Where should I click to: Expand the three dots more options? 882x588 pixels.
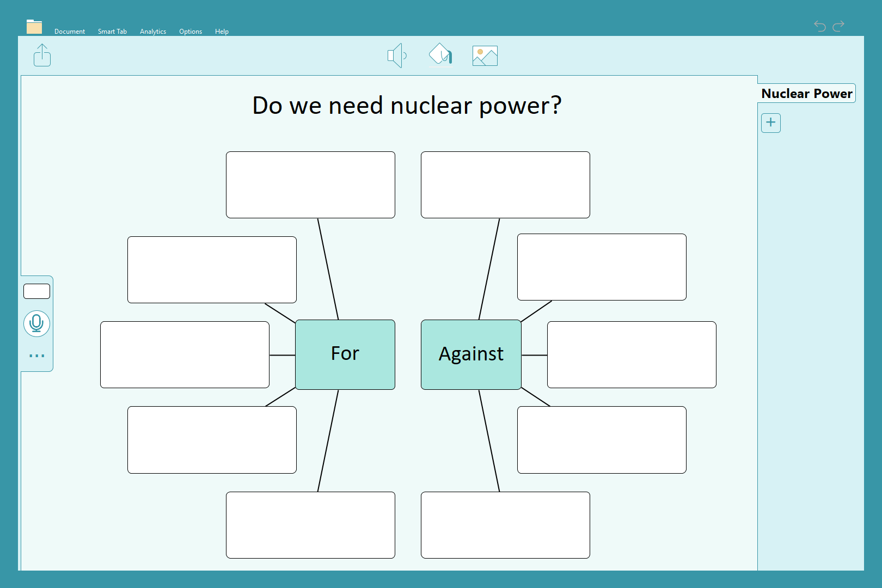tap(36, 356)
